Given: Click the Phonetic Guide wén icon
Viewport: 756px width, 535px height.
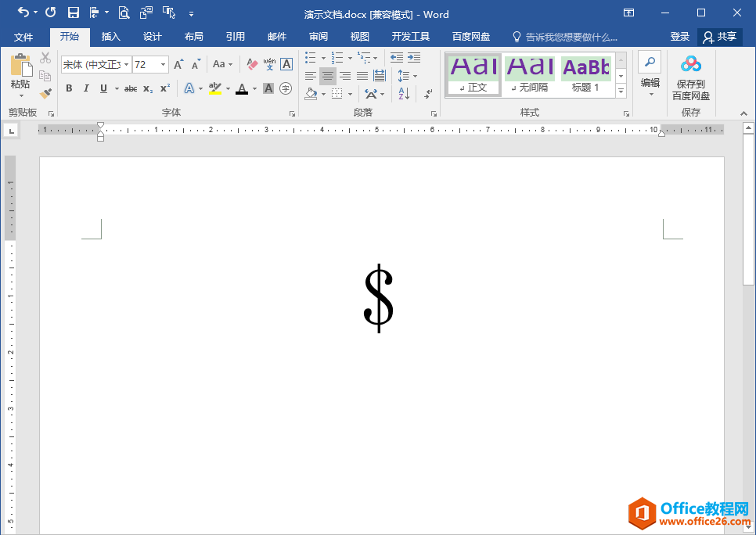Looking at the screenshot, I should click(x=269, y=64).
